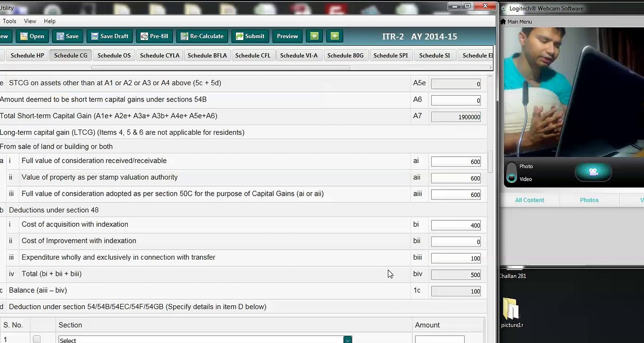
Task: Go to previous schedule with left arrow
Action: click(x=313, y=36)
